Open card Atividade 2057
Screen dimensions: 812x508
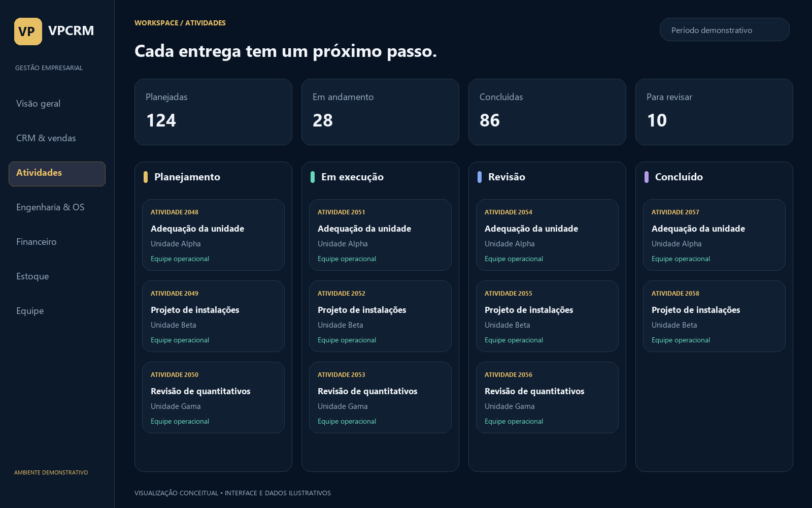714,235
